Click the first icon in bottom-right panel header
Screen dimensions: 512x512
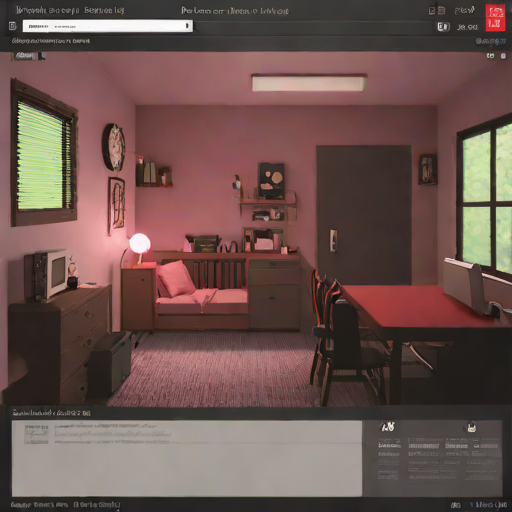[x=387, y=426]
